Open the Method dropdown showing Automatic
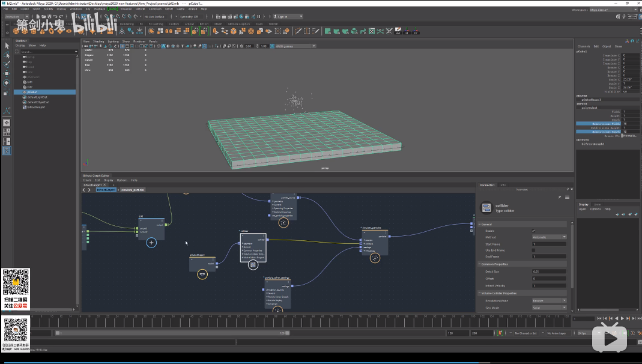The width and height of the screenshot is (642, 364). (x=549, y=237)
